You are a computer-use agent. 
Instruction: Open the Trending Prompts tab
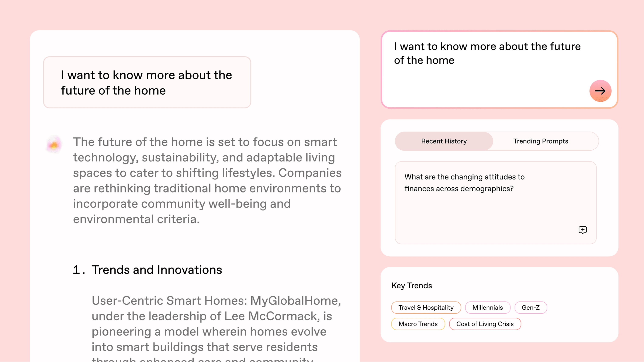click(x=540, y=141)
